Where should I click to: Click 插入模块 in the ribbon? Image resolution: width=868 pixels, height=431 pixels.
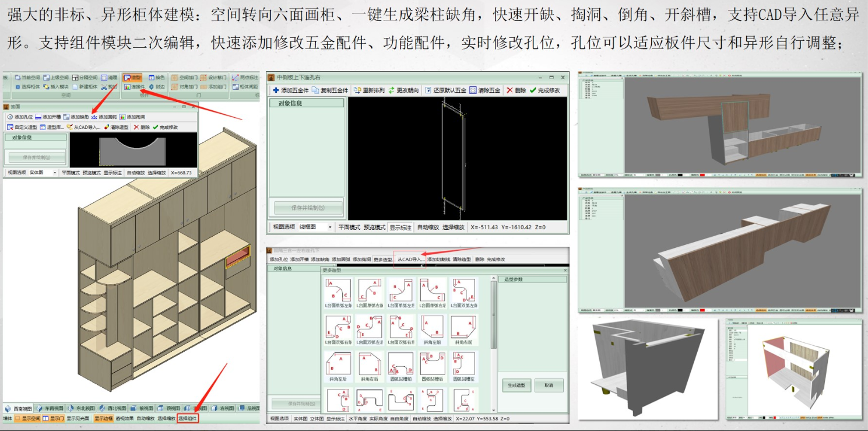coord(56,87)
